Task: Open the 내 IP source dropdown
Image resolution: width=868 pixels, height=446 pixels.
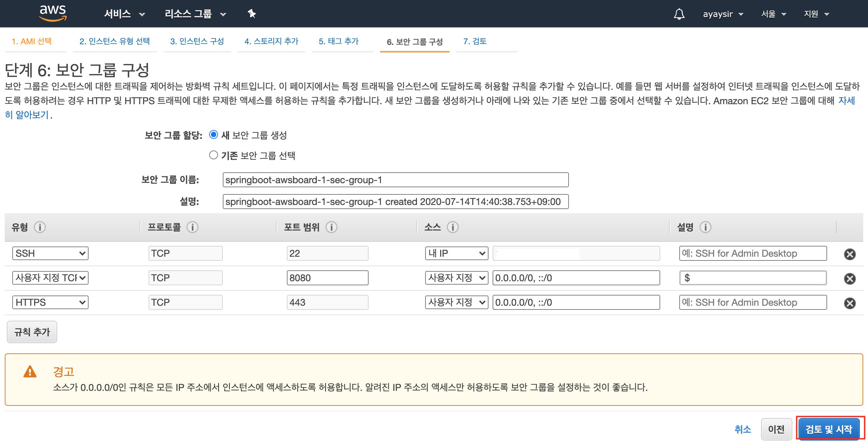Action: pyautogui.click(x=456, y=253)
